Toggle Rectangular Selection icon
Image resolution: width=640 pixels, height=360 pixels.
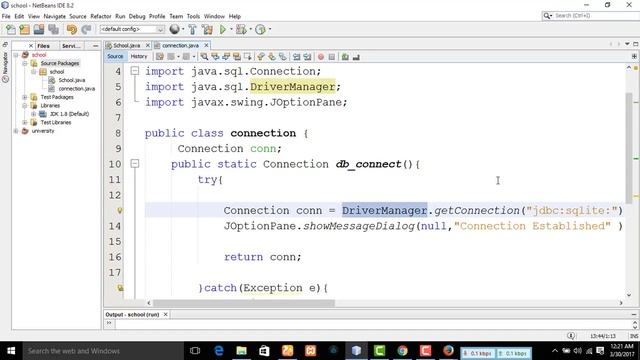248,57
